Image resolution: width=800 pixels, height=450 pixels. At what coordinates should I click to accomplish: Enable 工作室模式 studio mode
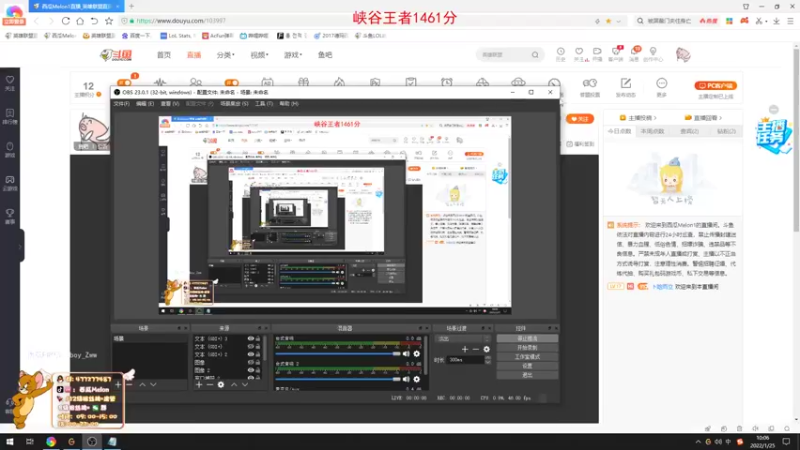click(527, 357)
